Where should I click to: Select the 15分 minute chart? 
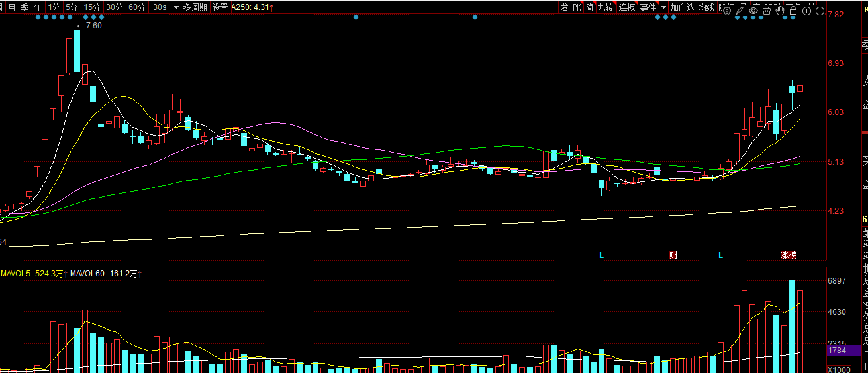(x=93, y=7)
